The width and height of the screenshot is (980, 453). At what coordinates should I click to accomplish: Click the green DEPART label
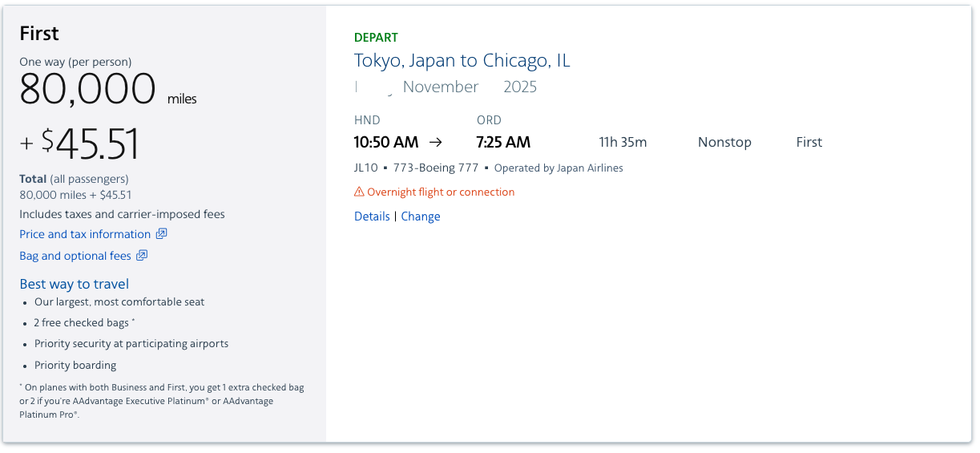pos(376,38)
